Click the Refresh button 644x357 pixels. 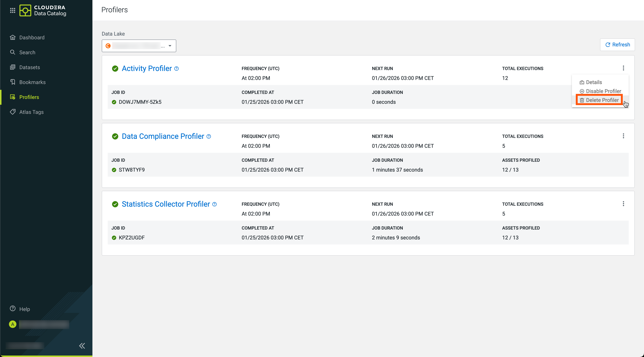pos(617,45)
